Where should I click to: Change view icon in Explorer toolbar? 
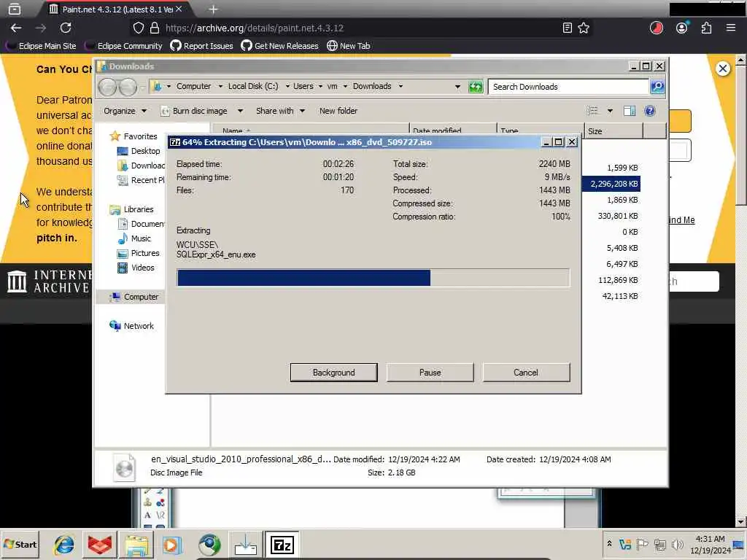[592, 111]
